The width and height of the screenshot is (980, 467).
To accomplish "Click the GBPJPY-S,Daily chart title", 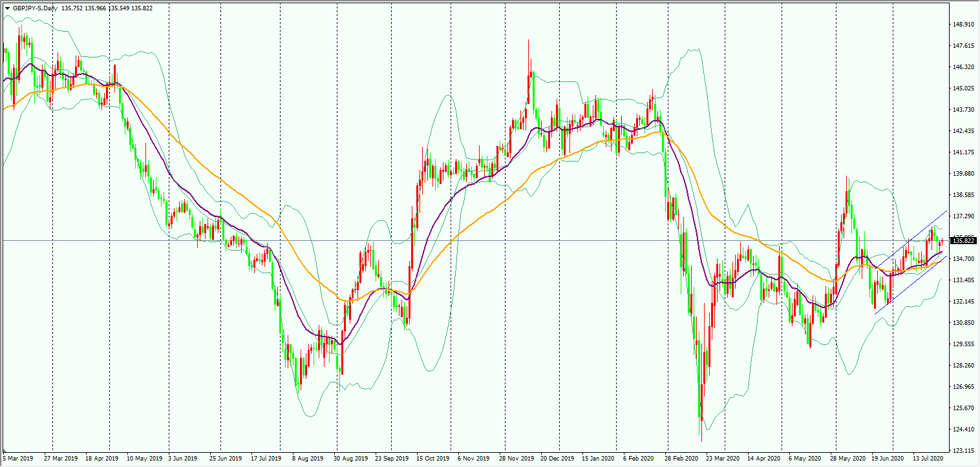I will click(36, 8).
